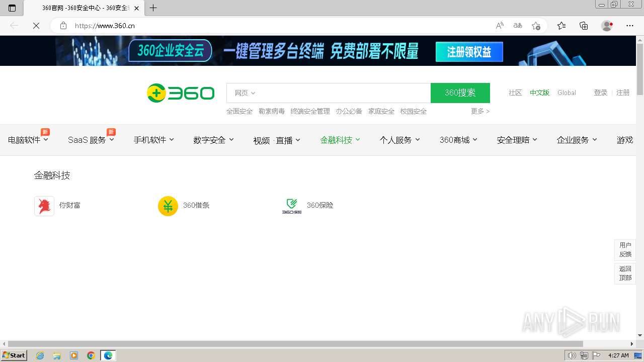Open the 终端安全管理 quick link

(310, 111)
